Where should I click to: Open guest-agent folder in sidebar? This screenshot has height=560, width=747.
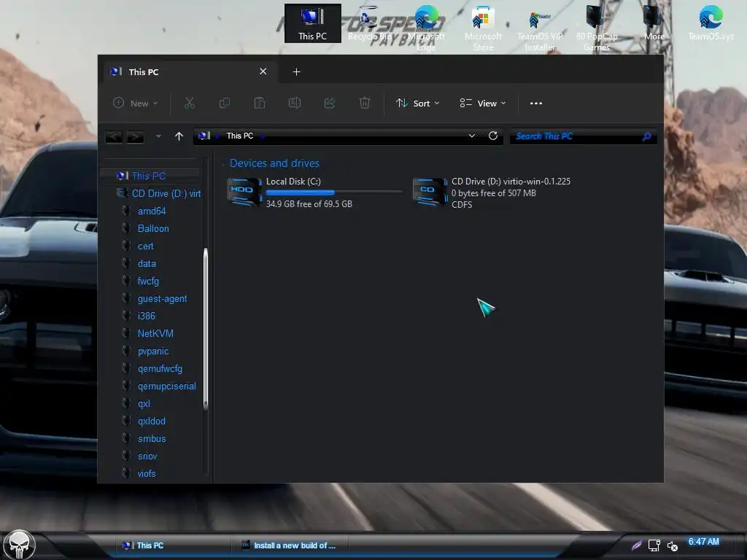pos(162,298)
